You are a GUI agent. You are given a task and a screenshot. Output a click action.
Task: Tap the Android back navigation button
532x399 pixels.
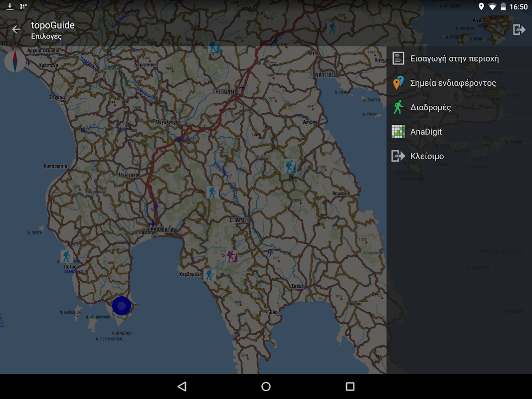coord(182,387)
